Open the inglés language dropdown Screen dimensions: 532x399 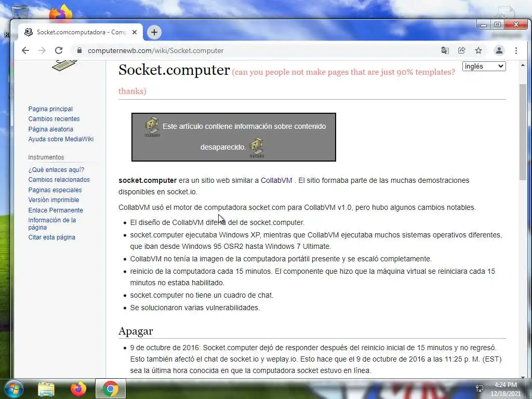[x=484, y=66]
